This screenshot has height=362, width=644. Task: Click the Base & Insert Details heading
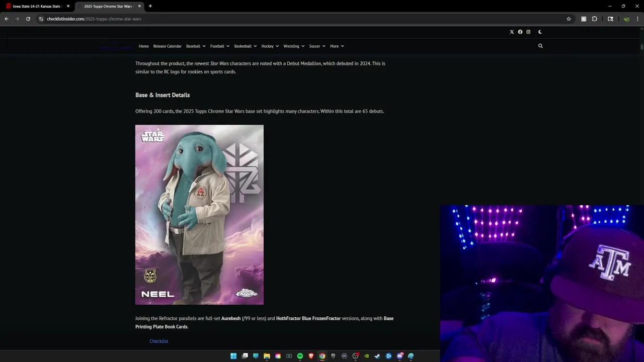pyautogui.click(x=163, y=95)
